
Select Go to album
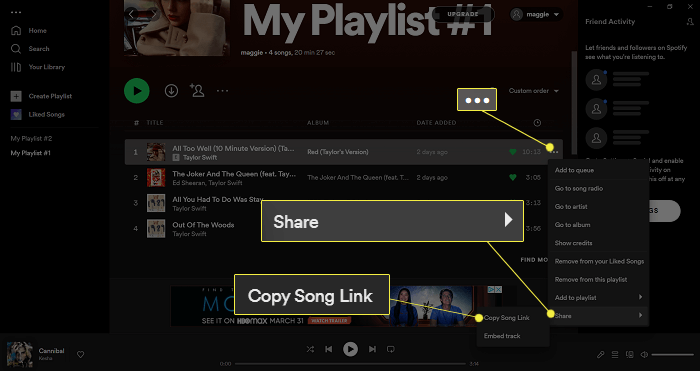point(598,225)
